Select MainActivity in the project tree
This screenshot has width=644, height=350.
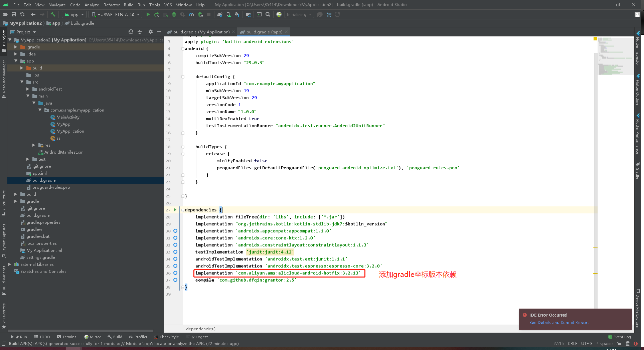point(68,117)
